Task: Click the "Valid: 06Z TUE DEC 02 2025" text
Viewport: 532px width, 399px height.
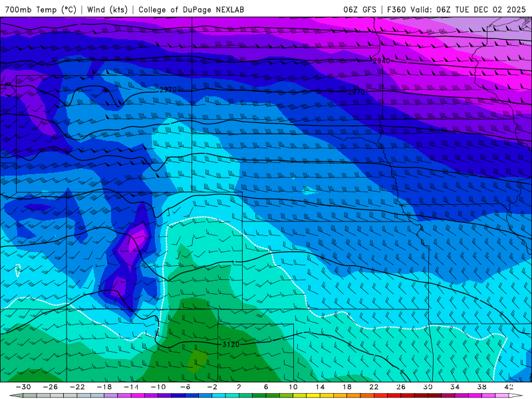Action: point(468,9)
